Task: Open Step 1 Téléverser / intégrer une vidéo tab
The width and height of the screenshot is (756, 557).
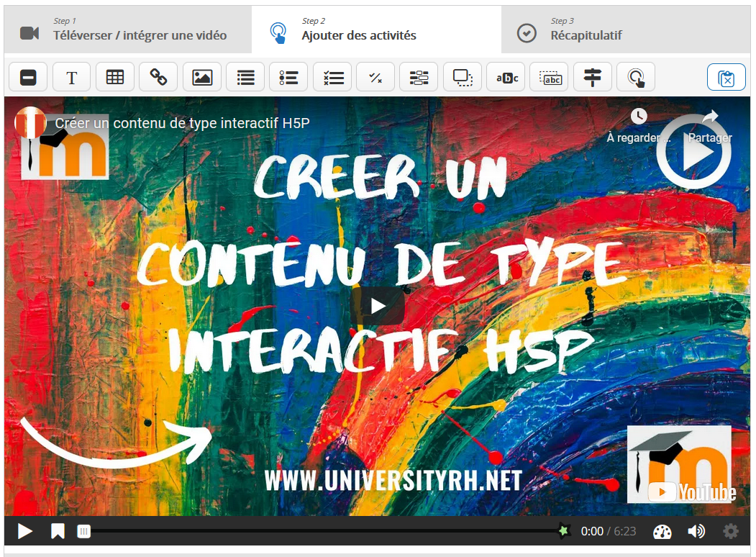Action: [x=128, y=30]
